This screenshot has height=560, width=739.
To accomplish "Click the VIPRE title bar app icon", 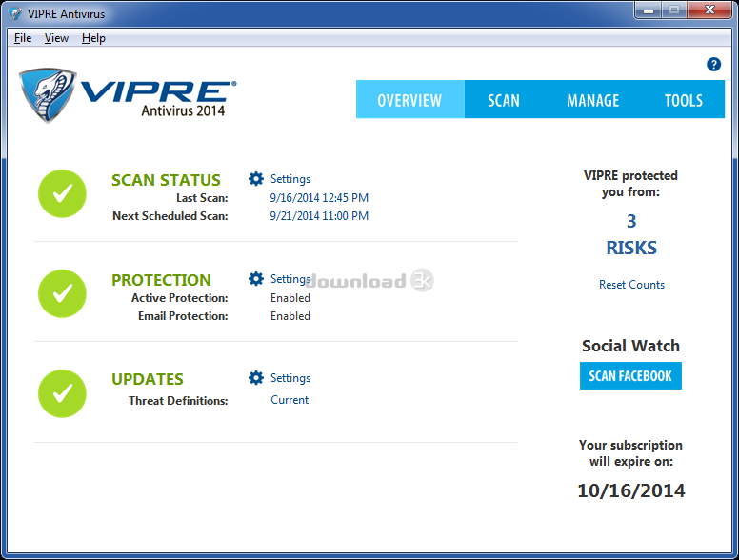I will 16,11.
